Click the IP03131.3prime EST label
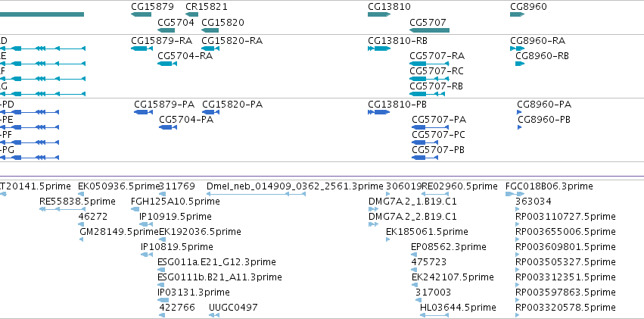 pos(194,292)
